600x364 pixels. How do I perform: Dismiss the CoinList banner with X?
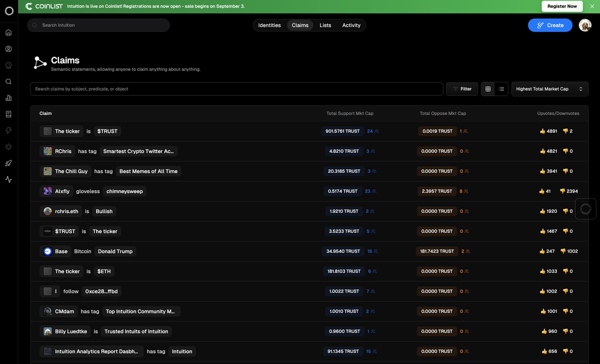[x=592, y=6]
